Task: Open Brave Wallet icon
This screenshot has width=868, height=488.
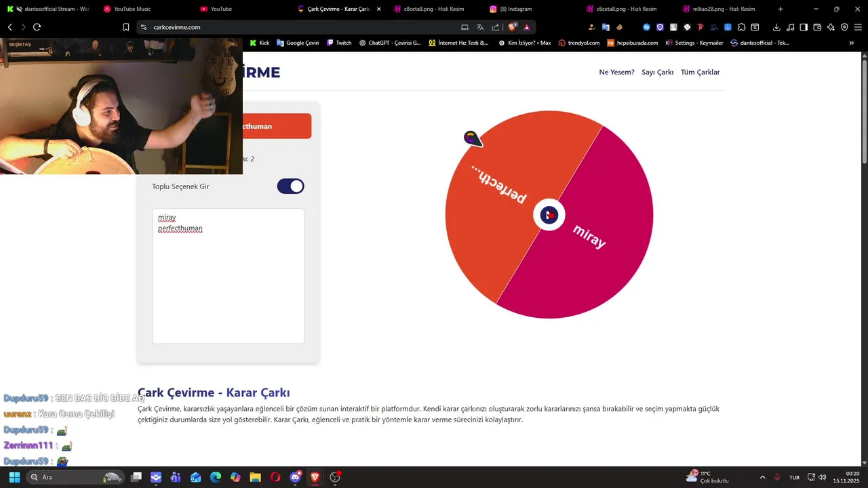Action: tap(817, 27)
